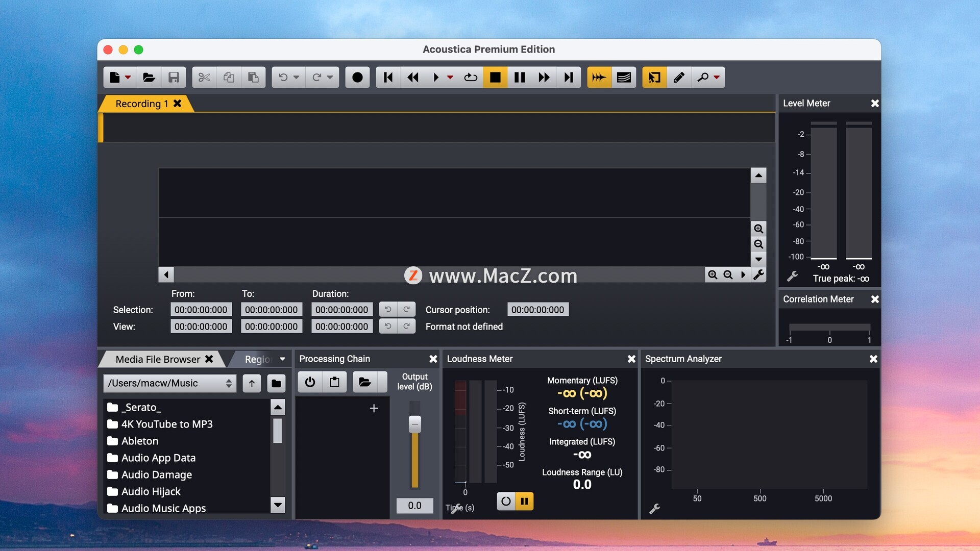Screen dimensions: 980x551
Task: Add a plugin with the plus icon
Action: click(x=374, y=408)
